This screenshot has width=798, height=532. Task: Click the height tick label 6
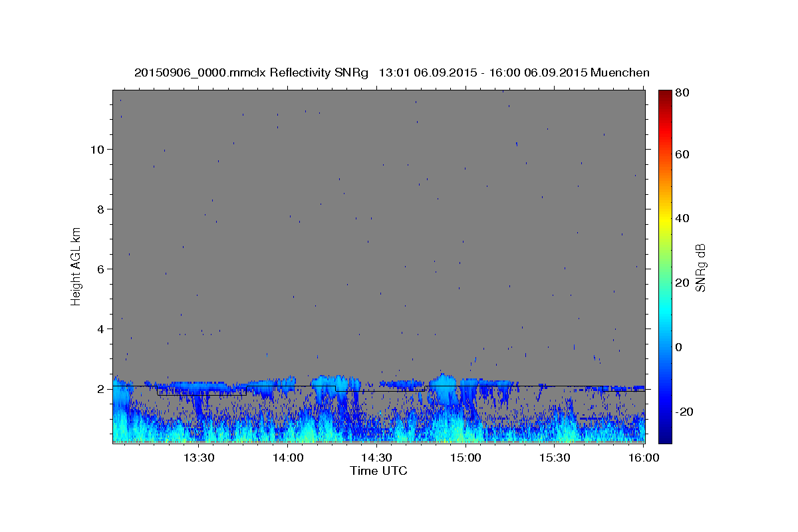coord(101,269)
